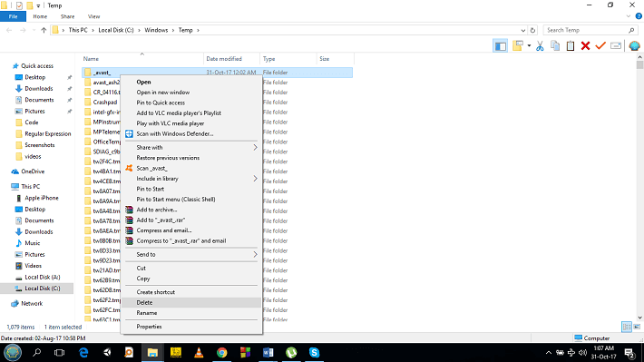The width and height of the screenshot is (644, 362).
Task: Open Music under This PC
Action: point(32,243)
